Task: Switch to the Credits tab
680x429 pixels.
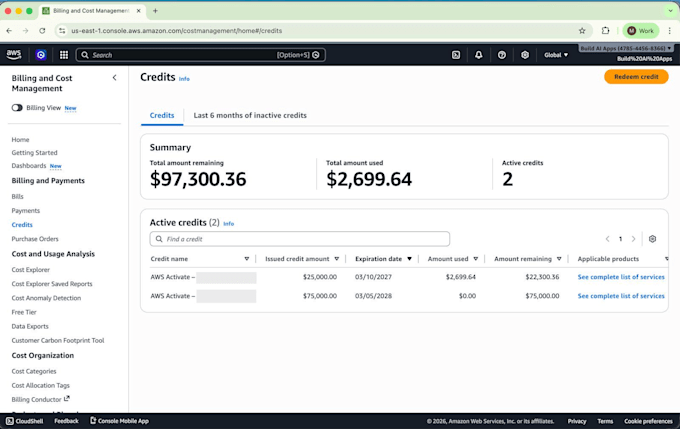Action: (162, 115)
